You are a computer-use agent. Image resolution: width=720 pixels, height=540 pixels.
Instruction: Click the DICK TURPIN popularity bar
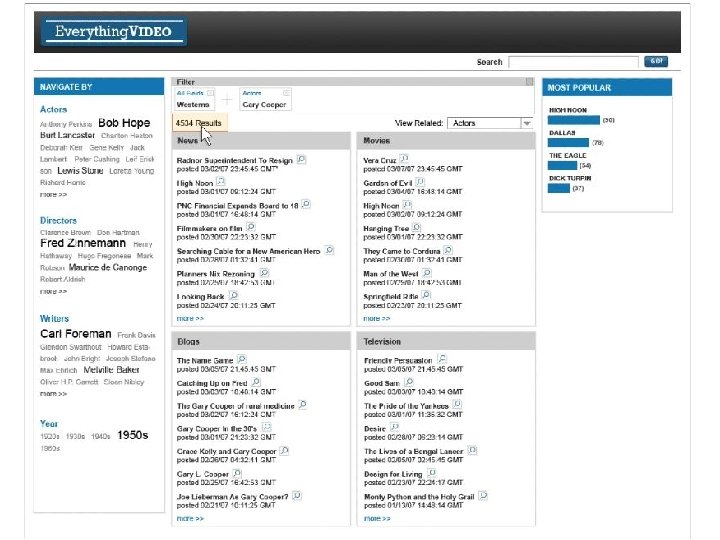click(x=559, y=188)
